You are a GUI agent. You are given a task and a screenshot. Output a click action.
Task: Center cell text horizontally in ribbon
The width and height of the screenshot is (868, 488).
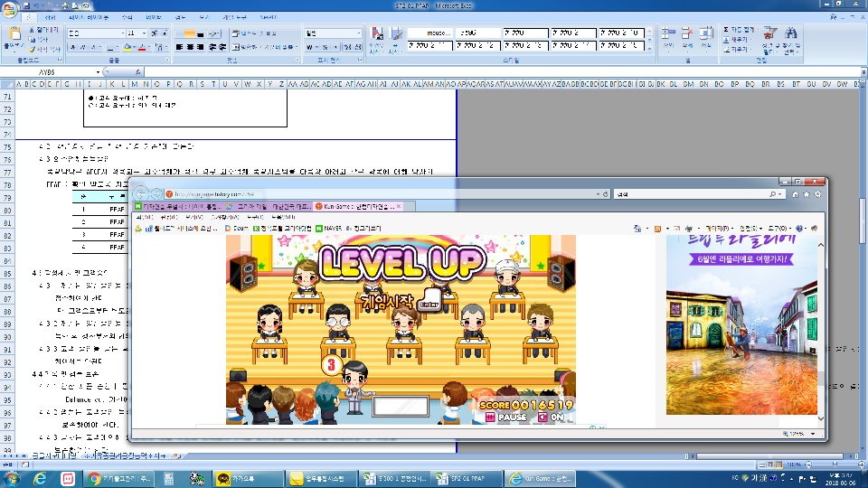click(x=190, y=47)
